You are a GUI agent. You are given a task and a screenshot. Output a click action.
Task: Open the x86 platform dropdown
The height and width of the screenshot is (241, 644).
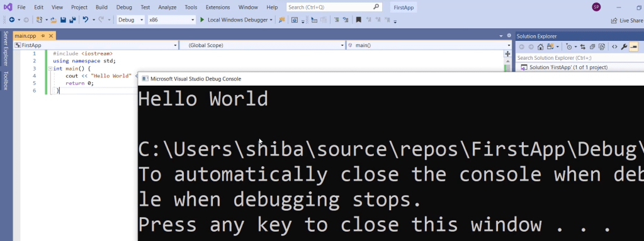193,20
